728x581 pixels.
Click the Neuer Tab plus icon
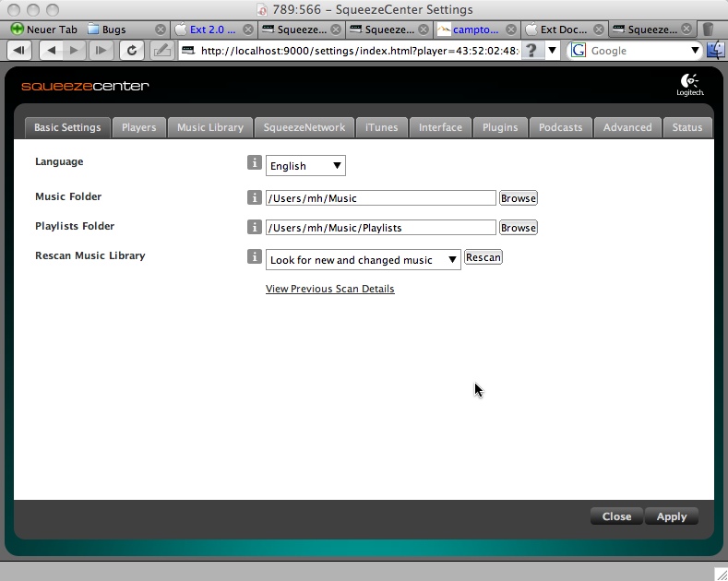tap(17, 30)
